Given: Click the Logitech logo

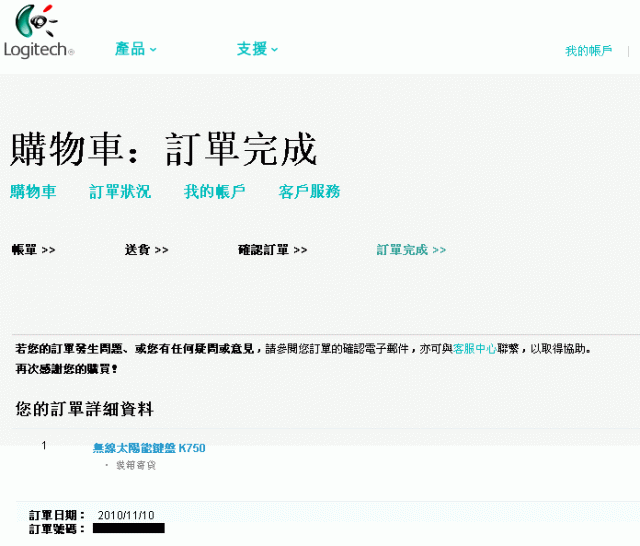Looking at the screenshot, I should point(39,31).
